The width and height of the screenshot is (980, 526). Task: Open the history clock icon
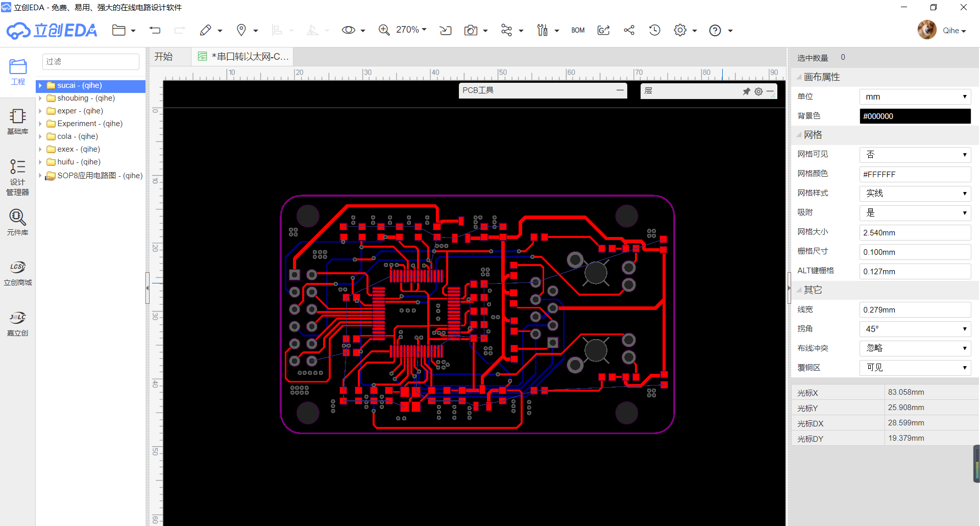tap(654, 31)
